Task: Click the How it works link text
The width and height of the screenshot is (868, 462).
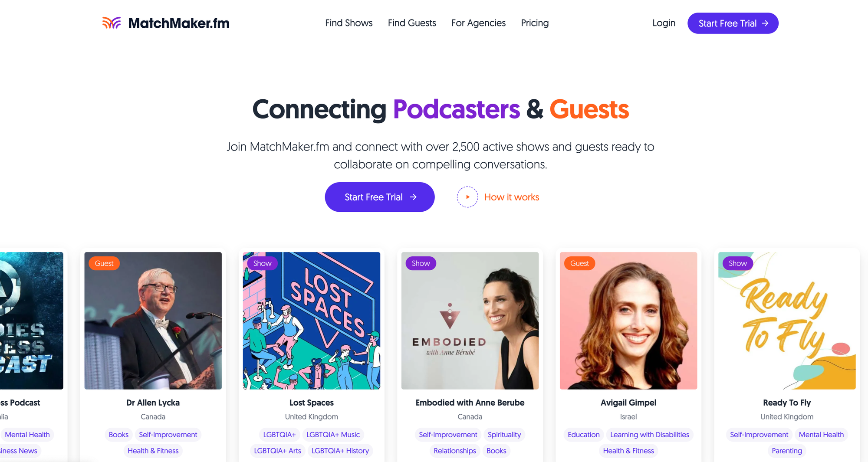Action: (x=512, y=197)
